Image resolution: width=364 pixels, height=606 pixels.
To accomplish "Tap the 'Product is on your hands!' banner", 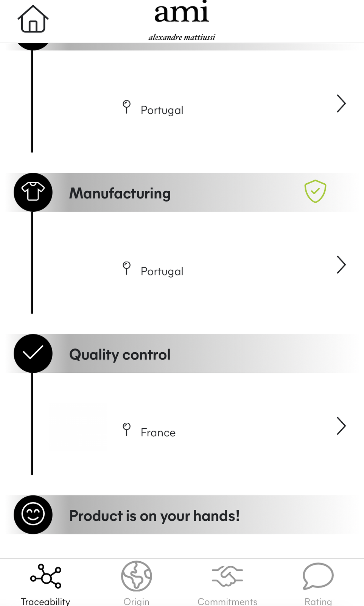I will pos(154,516).
